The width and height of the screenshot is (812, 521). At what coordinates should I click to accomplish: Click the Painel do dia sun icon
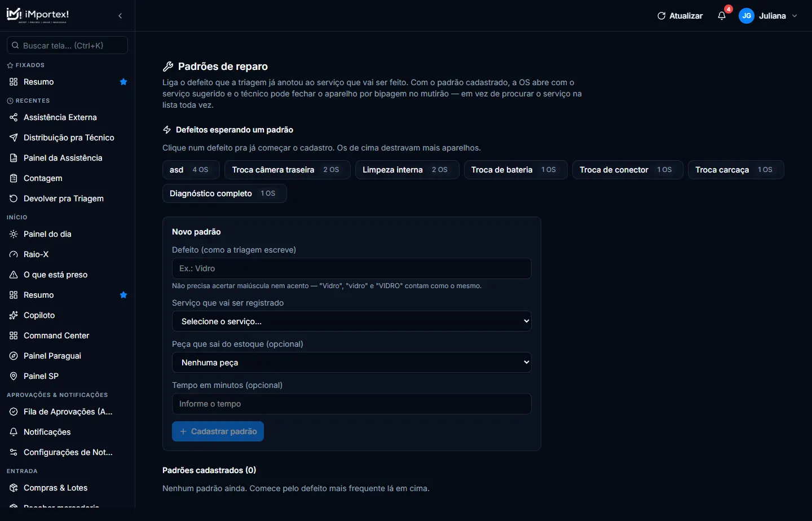[14, 234]
